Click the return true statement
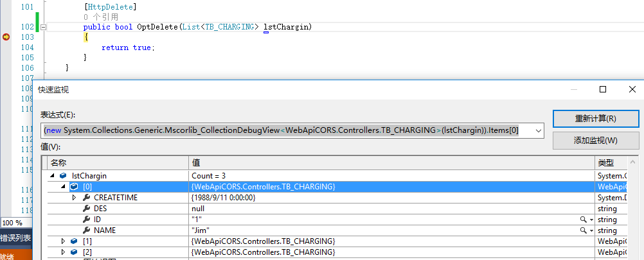 [128, 48]
